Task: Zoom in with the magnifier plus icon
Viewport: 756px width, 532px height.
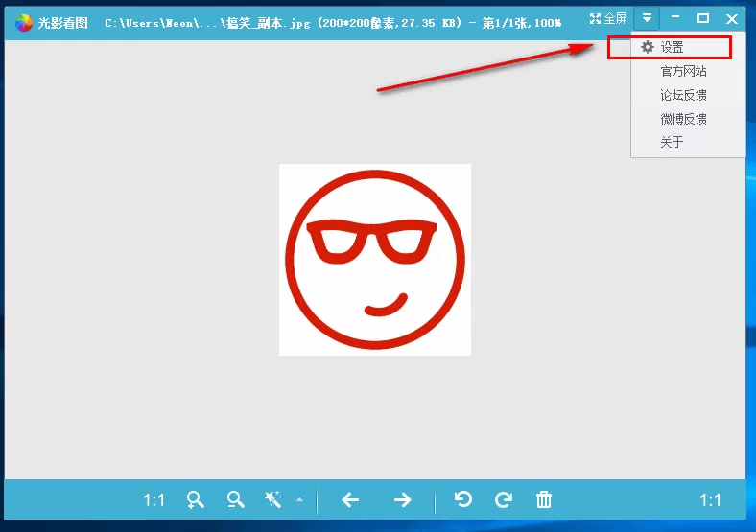Action: click(196, 500)
